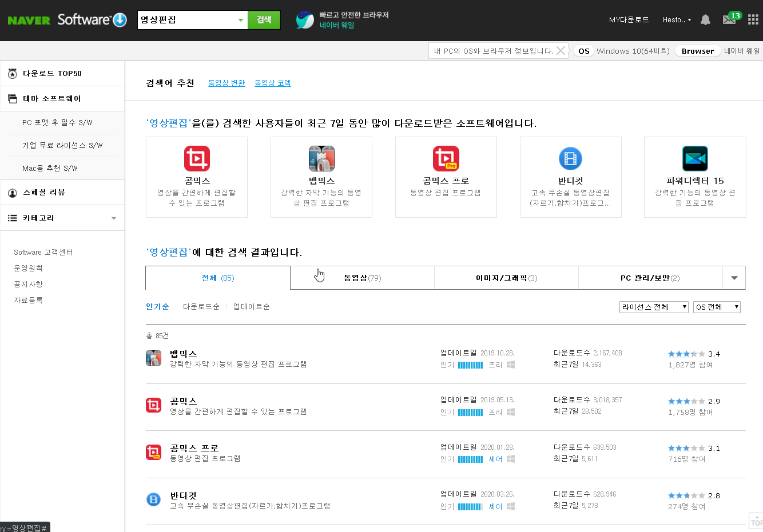Click the 네이버 웨일 promo text
The height and width of the screenshot is (532, 763).
[337, 25]
